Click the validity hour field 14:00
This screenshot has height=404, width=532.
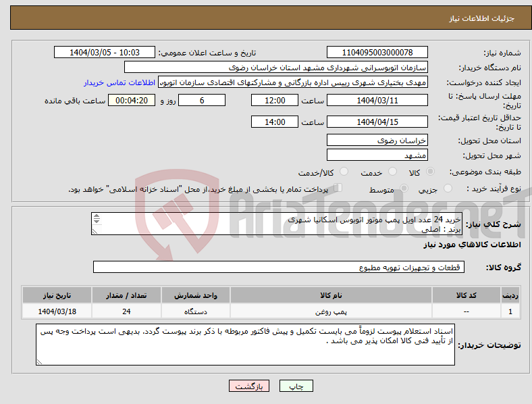pyautogui.click(x=275, y=122)
